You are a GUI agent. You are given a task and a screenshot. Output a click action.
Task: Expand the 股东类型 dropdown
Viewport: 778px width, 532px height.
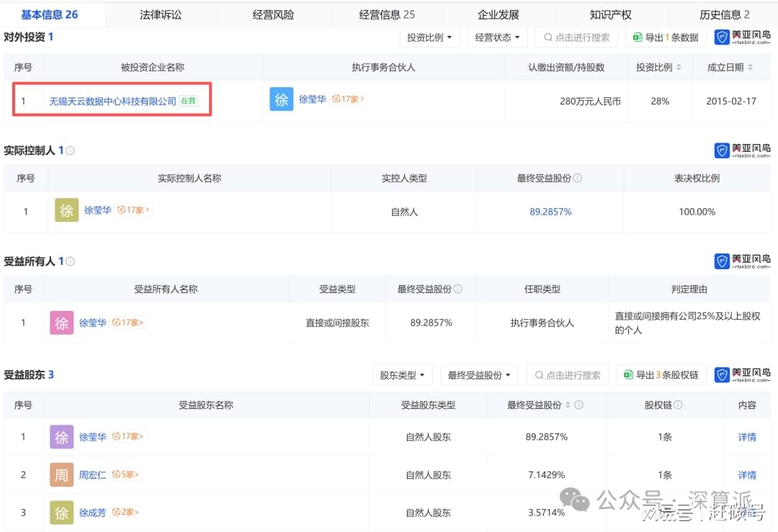tap(403, 375)
